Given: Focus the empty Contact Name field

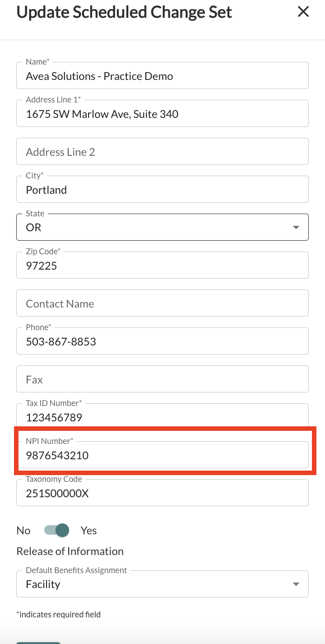Looking at the screenshot, I should pyautogui.click(x=162, y=303).
